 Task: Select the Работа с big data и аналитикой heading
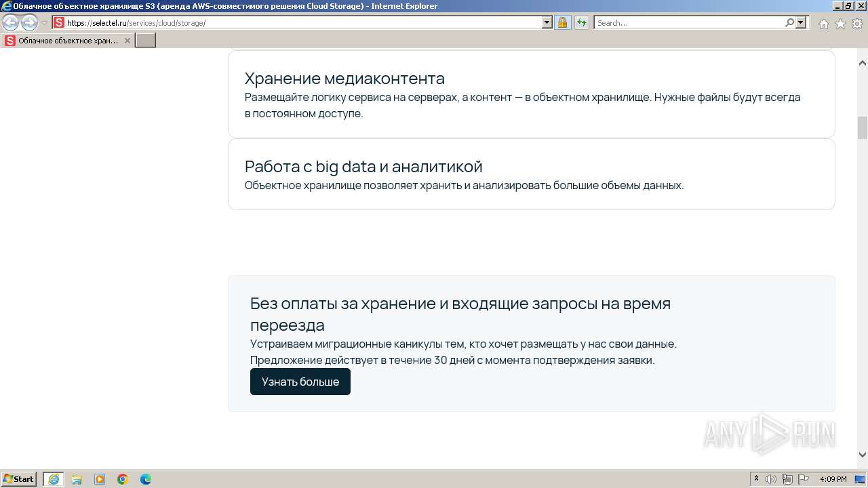pos(363,166)
